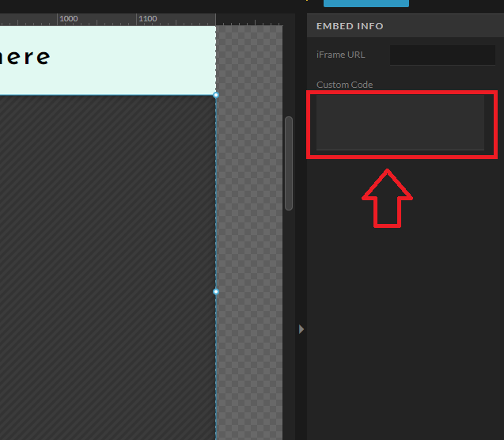Click the 1100 mark on the ruler
The image size is (504, 440).
point(147,19)
